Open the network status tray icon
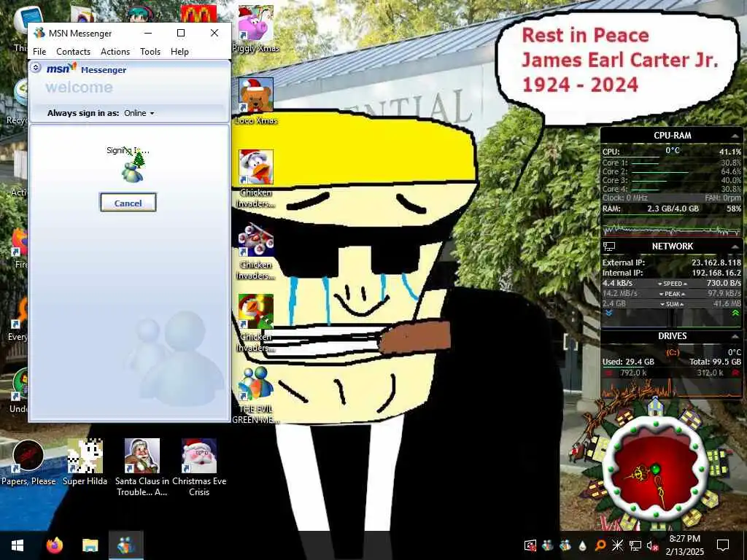This screenshot has width=747, height=560. click(635, 545)
